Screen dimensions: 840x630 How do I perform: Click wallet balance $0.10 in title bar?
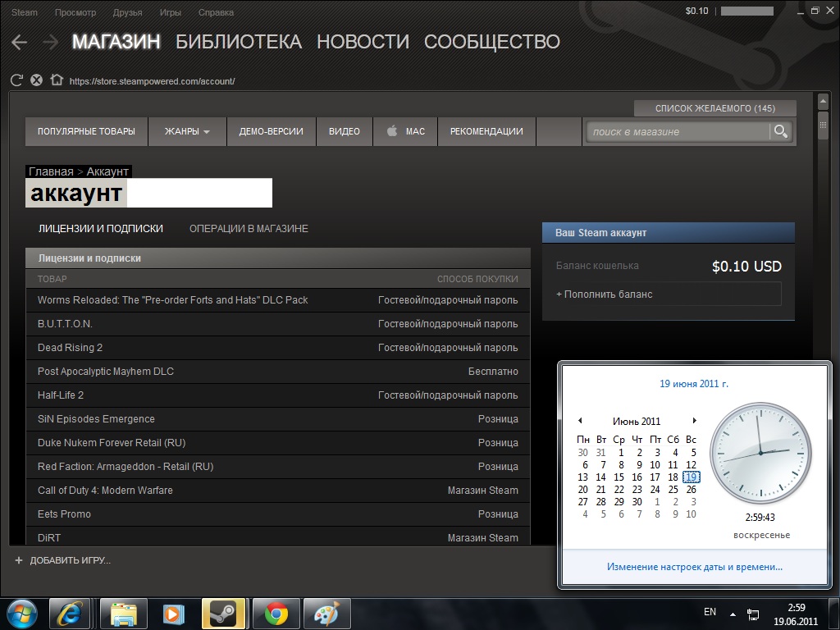pos(696,11)
